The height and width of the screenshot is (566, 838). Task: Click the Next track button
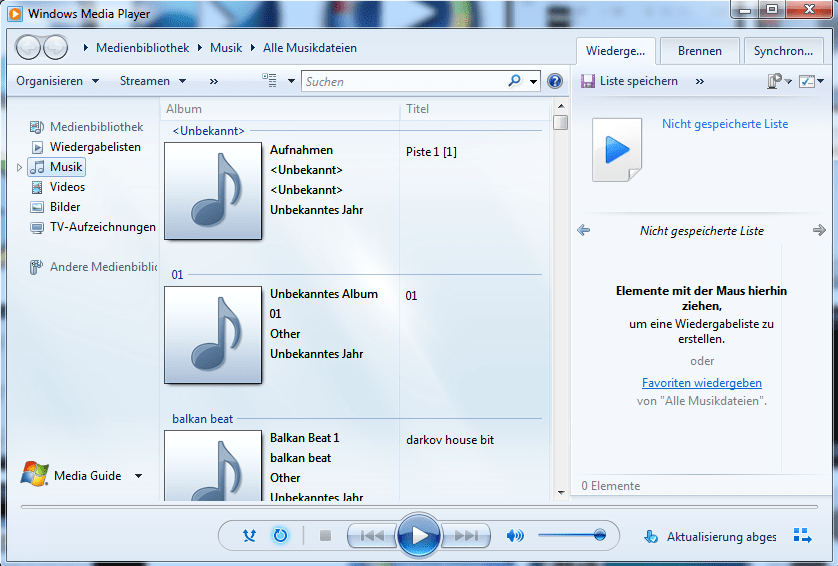466,535
